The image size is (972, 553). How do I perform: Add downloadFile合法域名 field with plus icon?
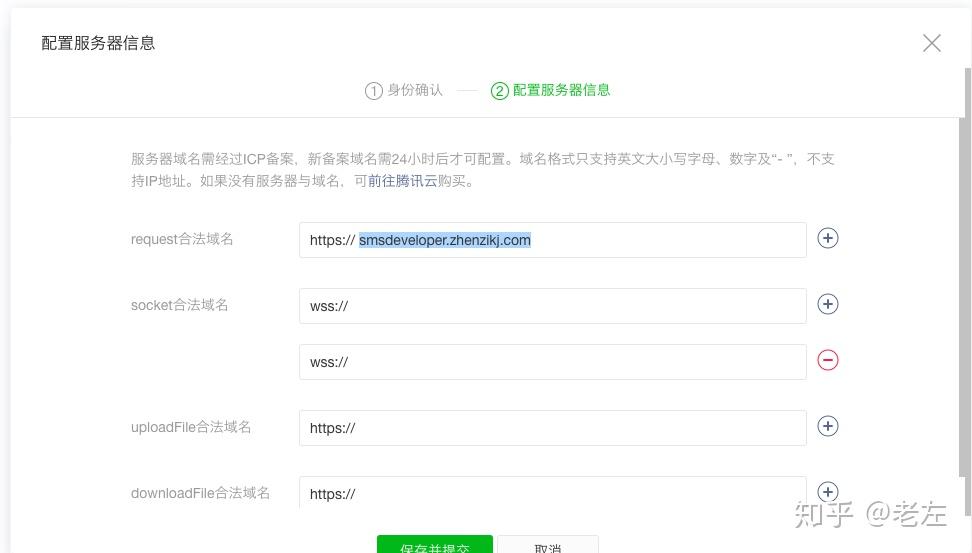click(828, 492)
